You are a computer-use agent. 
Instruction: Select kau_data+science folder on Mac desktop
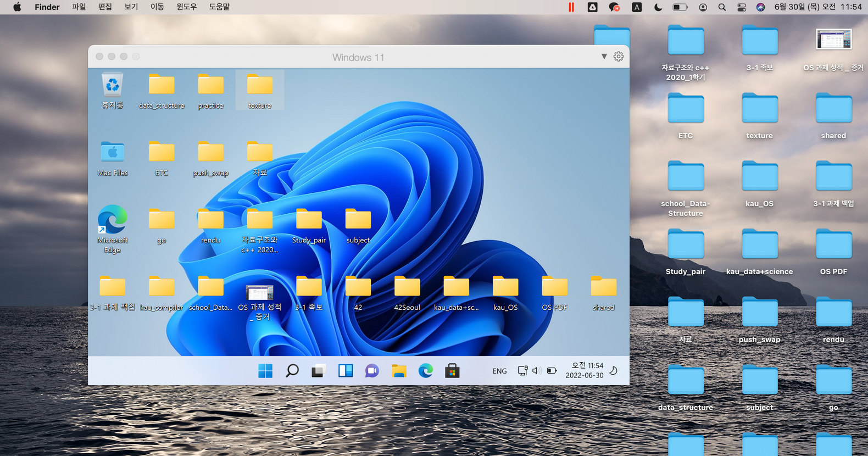click(x=760, y=252)
